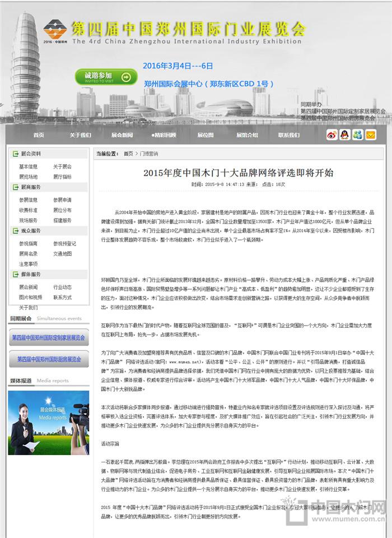Click the banner text 第四届中国郑州国际定制家居展览会 under 同期举办
This screenshot has width=392, height=538.
(x=343, y=111)
